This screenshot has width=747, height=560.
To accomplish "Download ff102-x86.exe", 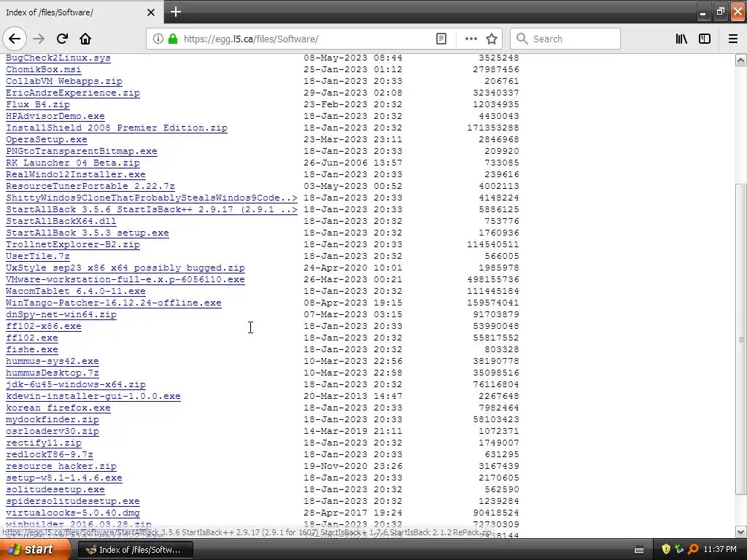I will (43, 326).
